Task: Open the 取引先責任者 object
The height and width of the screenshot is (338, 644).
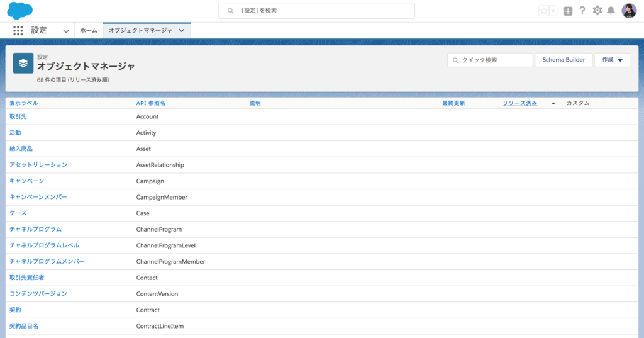Action: pos(26,278)
